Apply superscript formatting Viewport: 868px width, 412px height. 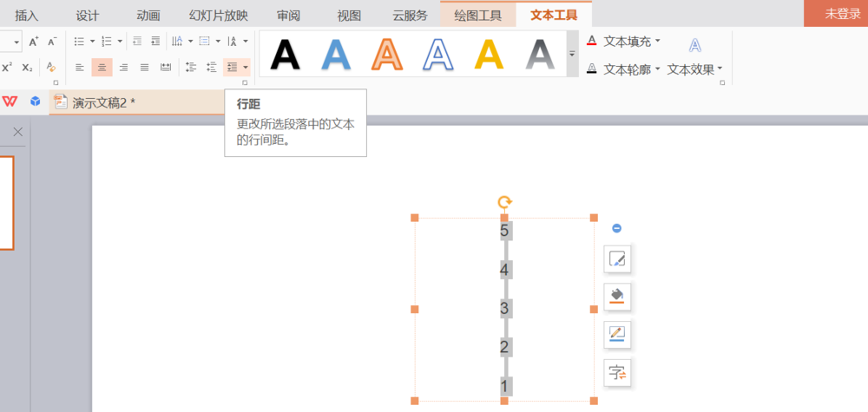(x=7, y=68)
